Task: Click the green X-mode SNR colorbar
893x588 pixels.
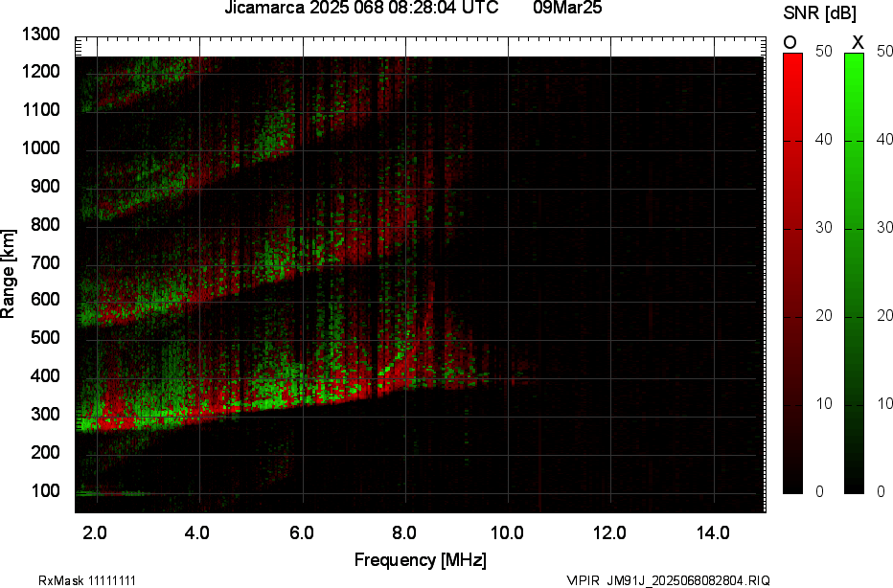Action: (854, 273)
